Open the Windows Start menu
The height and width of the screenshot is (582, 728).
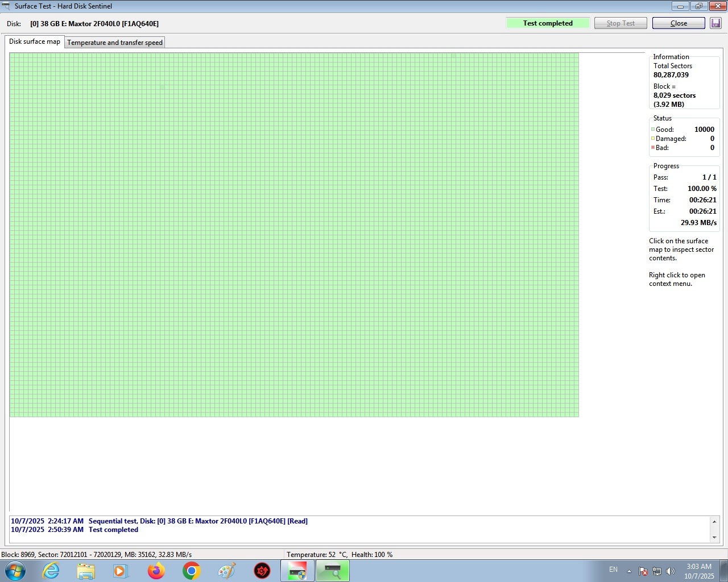click(15, 571)
